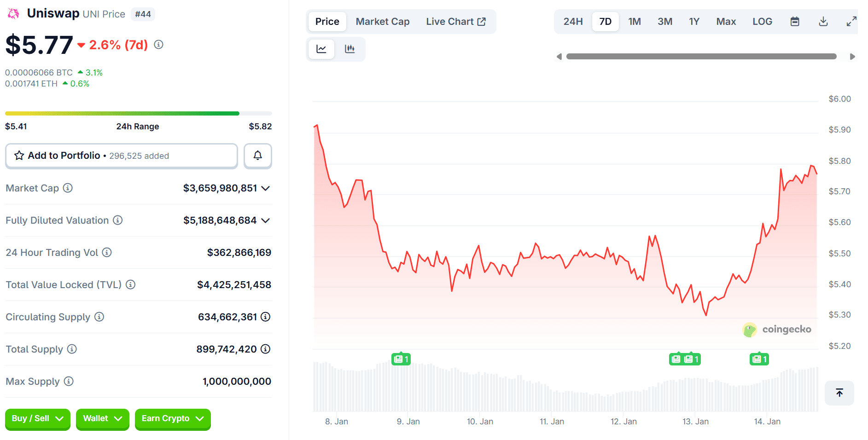
Task: Click the chart horizontal range scrollbar
Action: point(701,57)
